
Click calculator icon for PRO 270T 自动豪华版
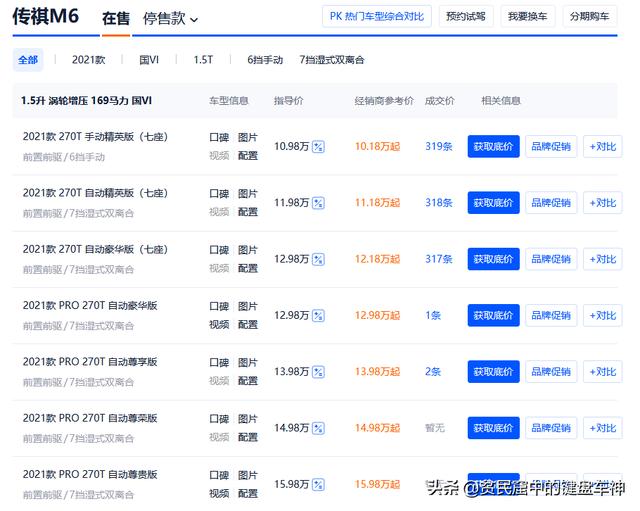(318, 315)
